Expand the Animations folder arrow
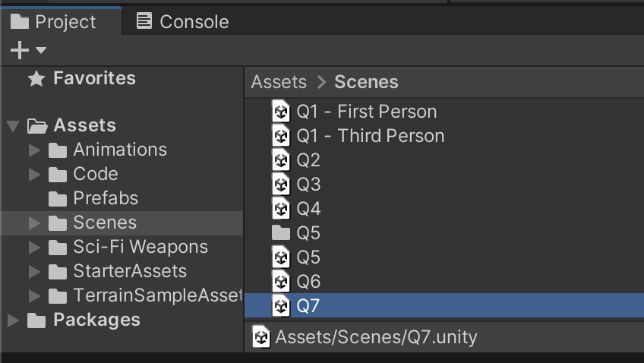 point(34,150)
